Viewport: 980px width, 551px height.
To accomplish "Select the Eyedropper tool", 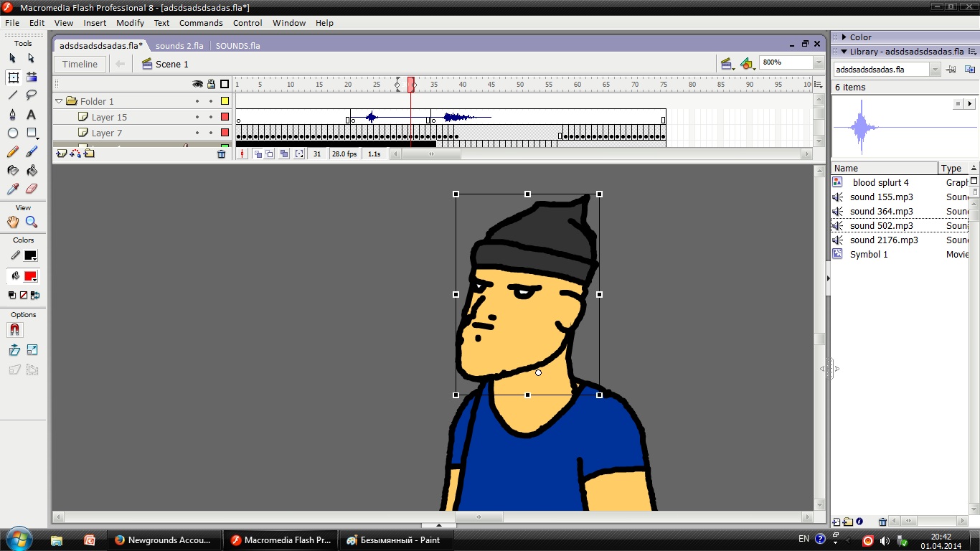I will [13, 189].
